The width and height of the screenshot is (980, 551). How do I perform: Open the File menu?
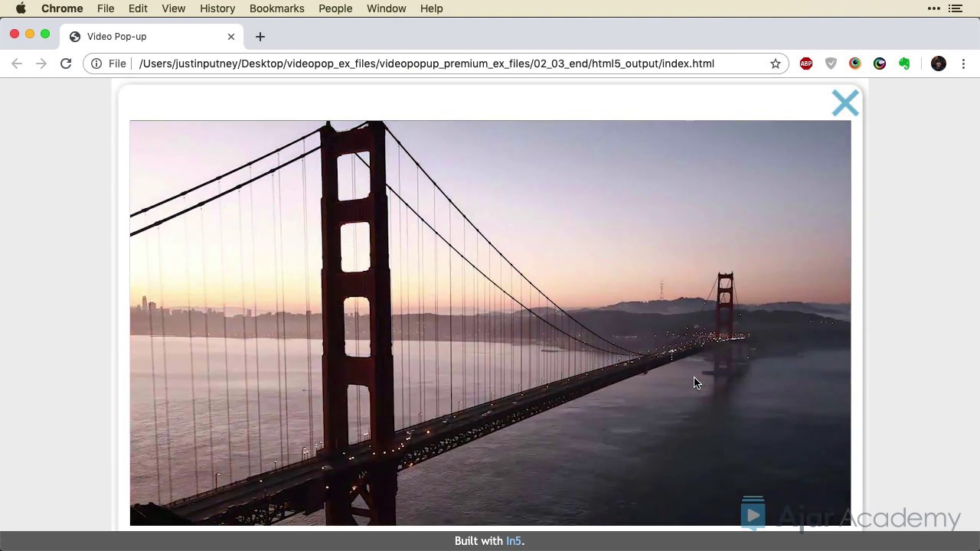click(106, 8)
